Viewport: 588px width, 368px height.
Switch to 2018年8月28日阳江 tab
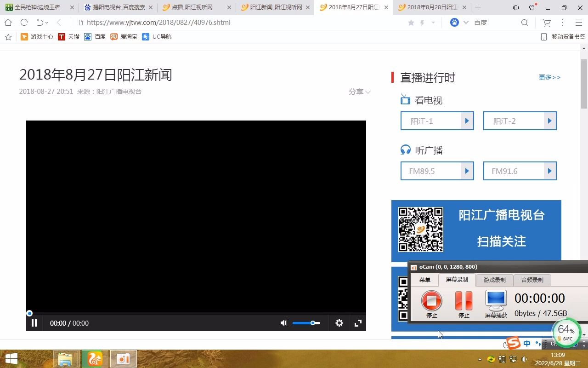pyautogui.click(x=432, y=7)
